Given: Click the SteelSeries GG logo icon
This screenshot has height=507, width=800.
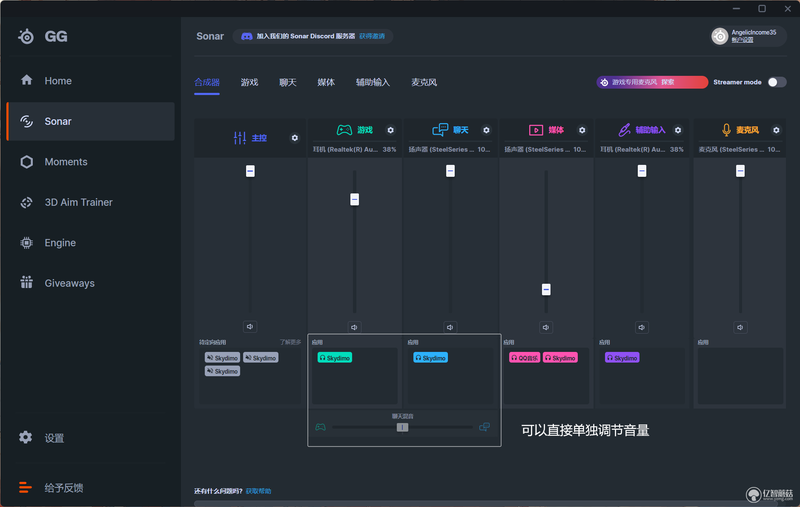Looking at the screenshot, I should click(x=26, y=36).
